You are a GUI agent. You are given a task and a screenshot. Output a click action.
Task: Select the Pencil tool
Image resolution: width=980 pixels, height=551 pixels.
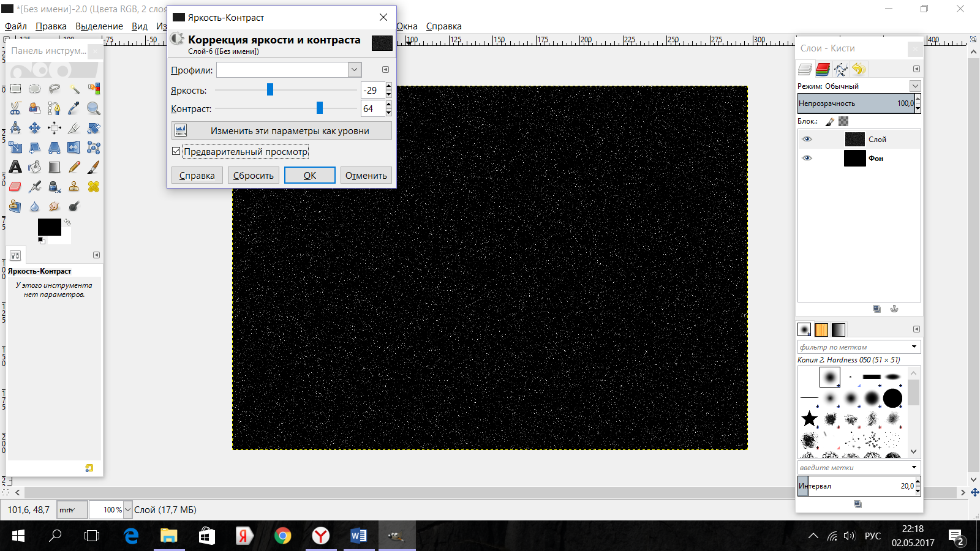(x=74, y=167)
